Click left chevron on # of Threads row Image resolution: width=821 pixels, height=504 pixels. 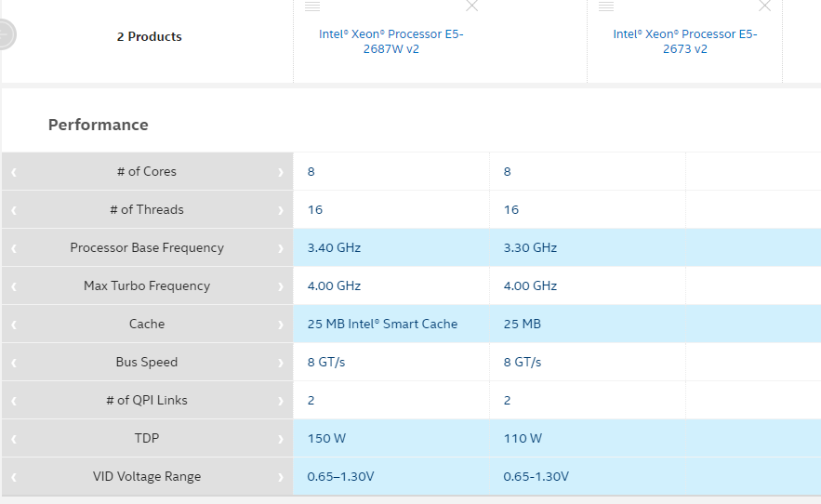point(14,210)
